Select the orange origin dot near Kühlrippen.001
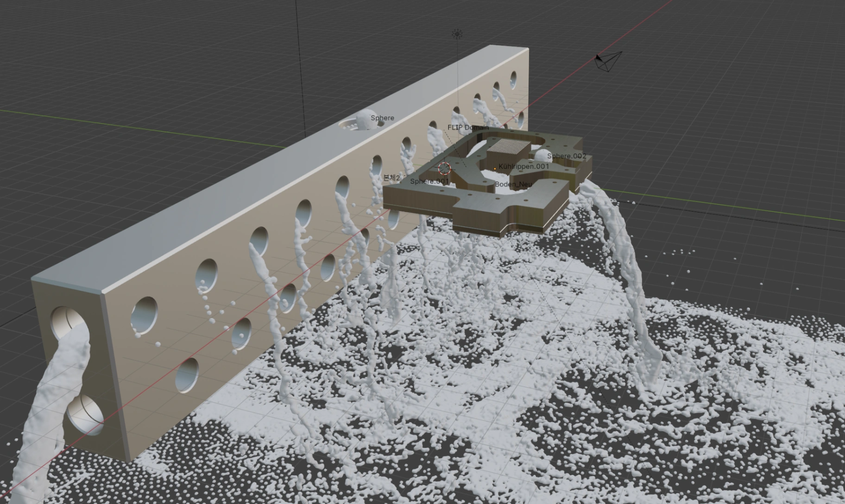 click(495, 168)
